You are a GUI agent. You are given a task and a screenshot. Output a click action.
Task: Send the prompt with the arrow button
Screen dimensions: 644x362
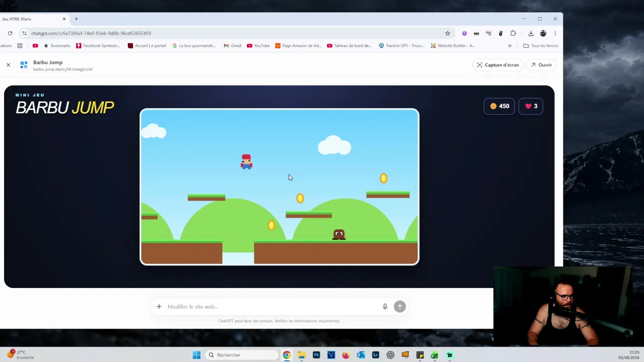pos(399,307)
